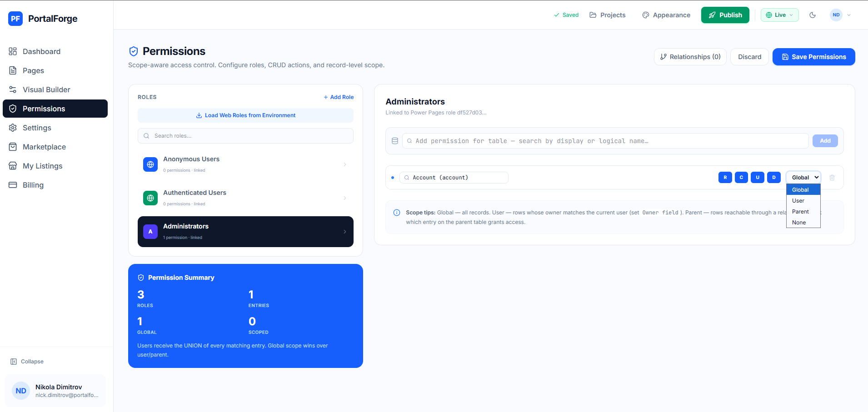Toggle the D delete action on Account
The image size is (868, 412).
pyautogui.click(x=773, y=177)
